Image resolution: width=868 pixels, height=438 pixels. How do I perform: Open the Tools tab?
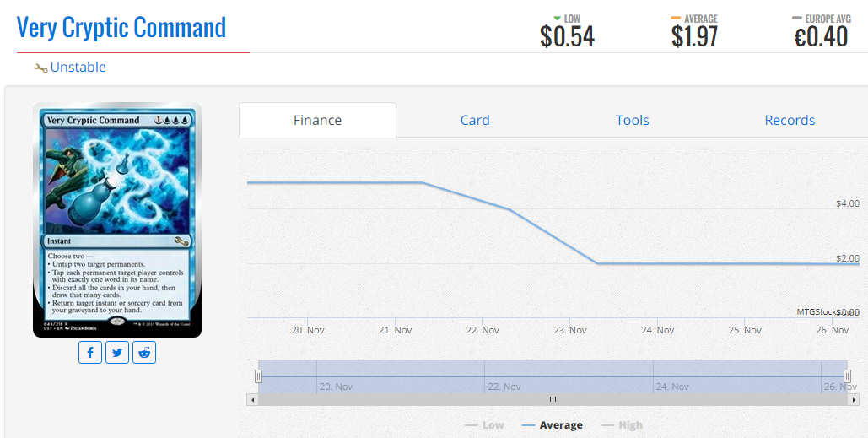[632, 120]
